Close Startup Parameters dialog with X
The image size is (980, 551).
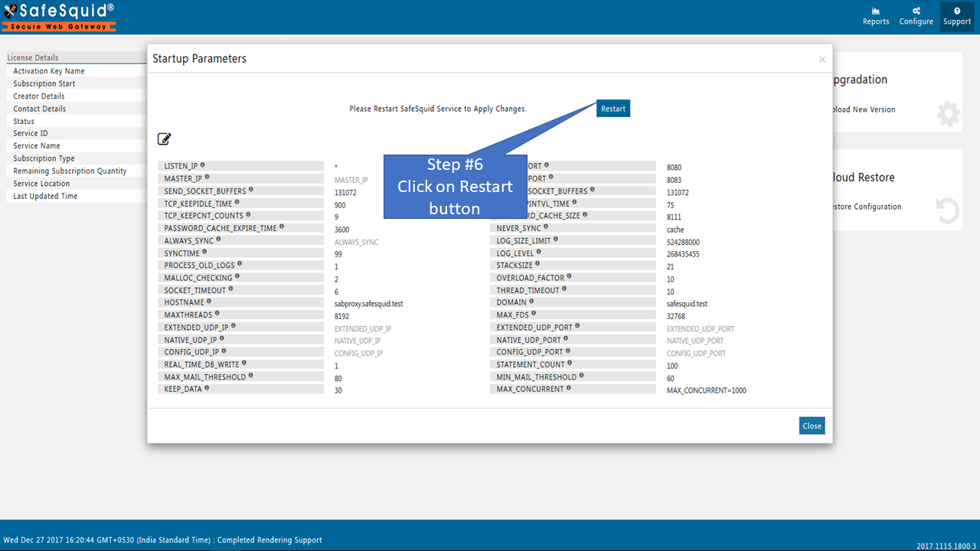(x=822, y=60)
